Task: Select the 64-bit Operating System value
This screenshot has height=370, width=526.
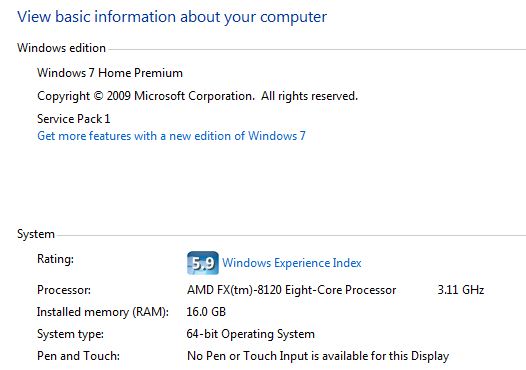Action: click(x=251, y=334)
